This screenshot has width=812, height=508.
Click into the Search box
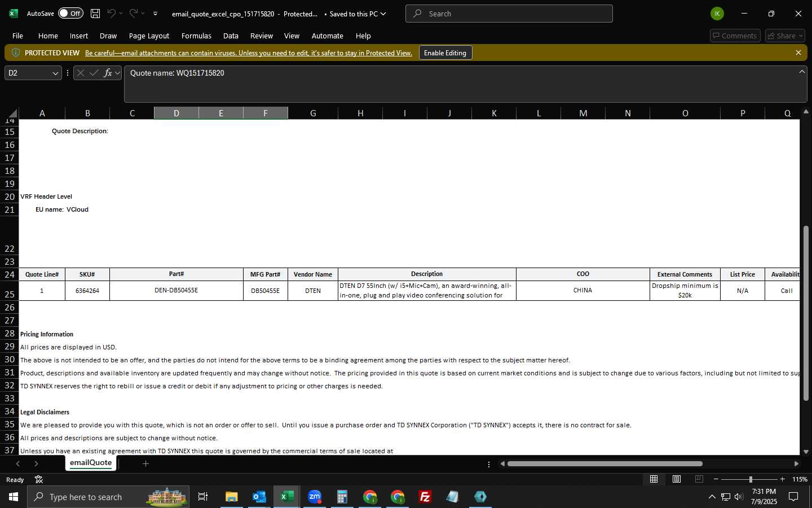(x=509, y=14)
